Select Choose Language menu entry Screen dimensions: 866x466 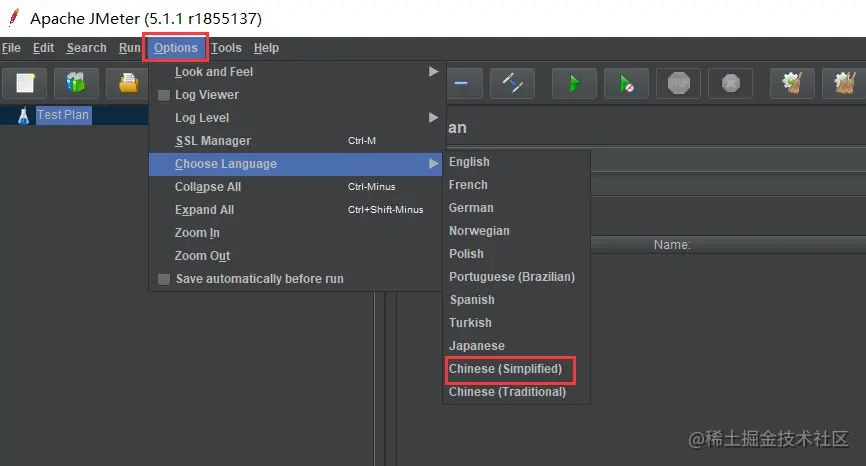coord(295,164)
